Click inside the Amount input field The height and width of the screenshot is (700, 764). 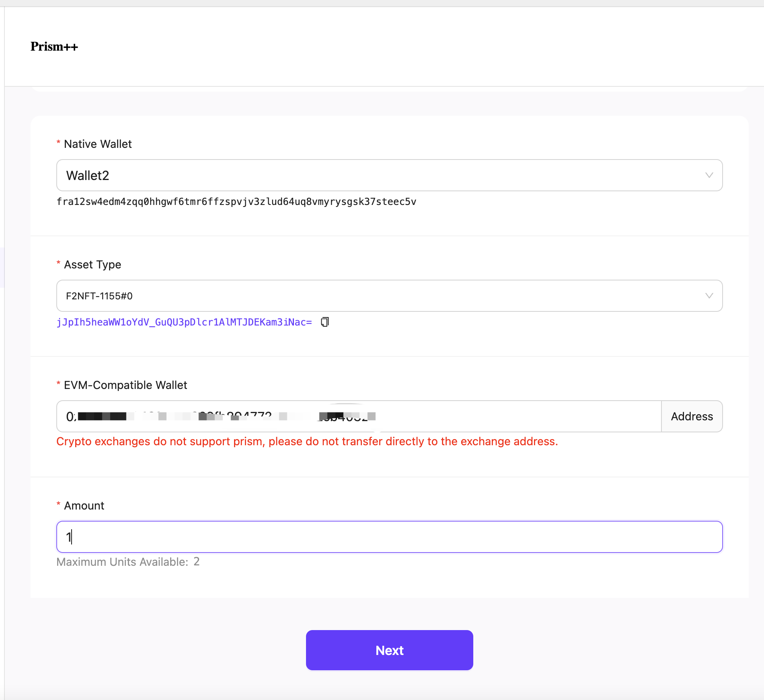coord(389,537)
